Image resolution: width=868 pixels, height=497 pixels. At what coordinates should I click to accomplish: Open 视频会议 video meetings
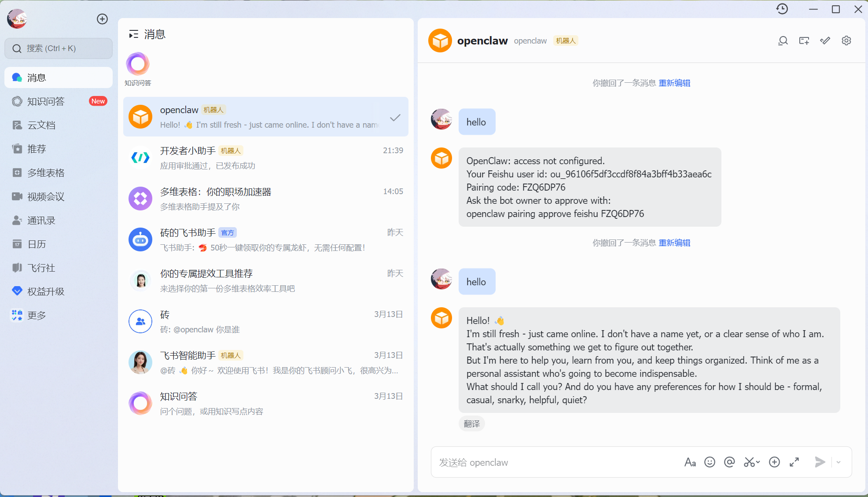coord(59,196)
